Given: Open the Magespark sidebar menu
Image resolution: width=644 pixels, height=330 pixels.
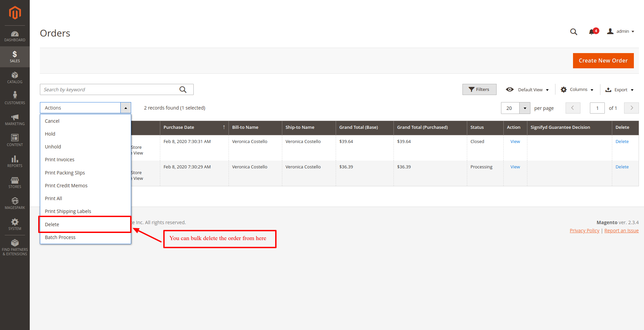Looking at the screenshot, I should 15,204.
